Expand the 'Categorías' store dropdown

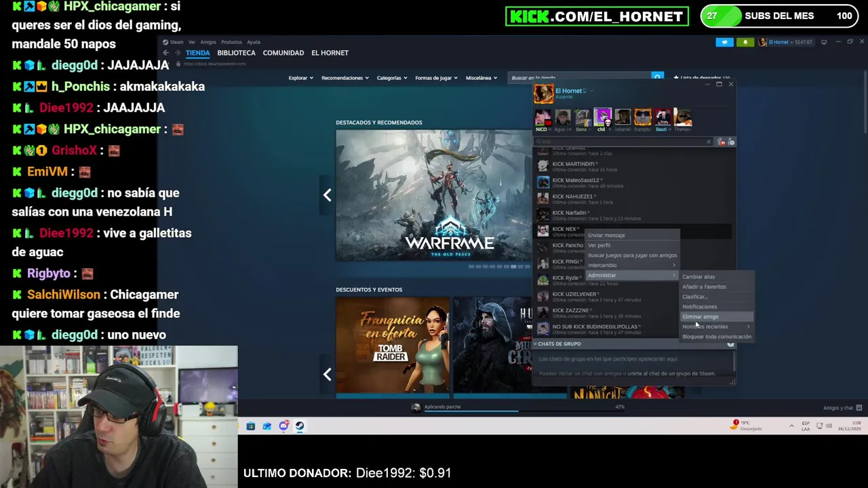point(392,78)
